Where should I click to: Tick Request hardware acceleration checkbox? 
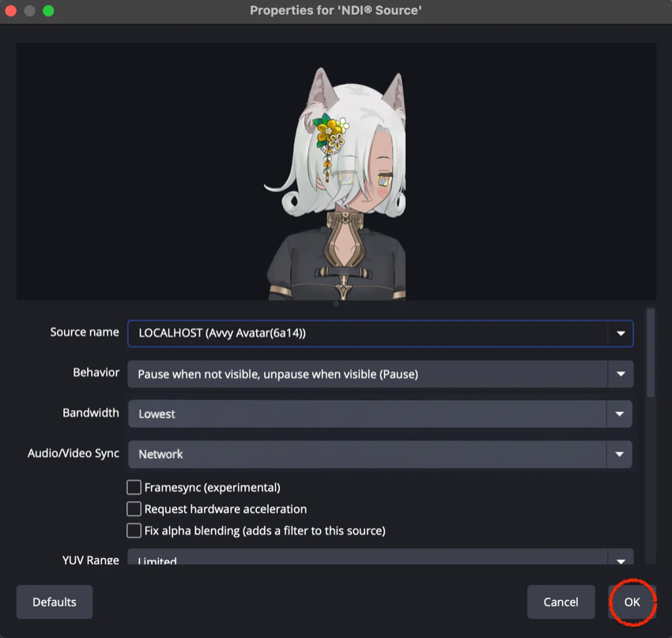tap(134, 509)
